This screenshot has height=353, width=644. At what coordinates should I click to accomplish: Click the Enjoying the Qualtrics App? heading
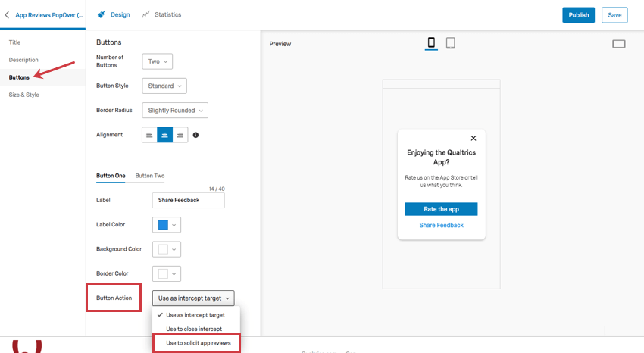(441, 158)
